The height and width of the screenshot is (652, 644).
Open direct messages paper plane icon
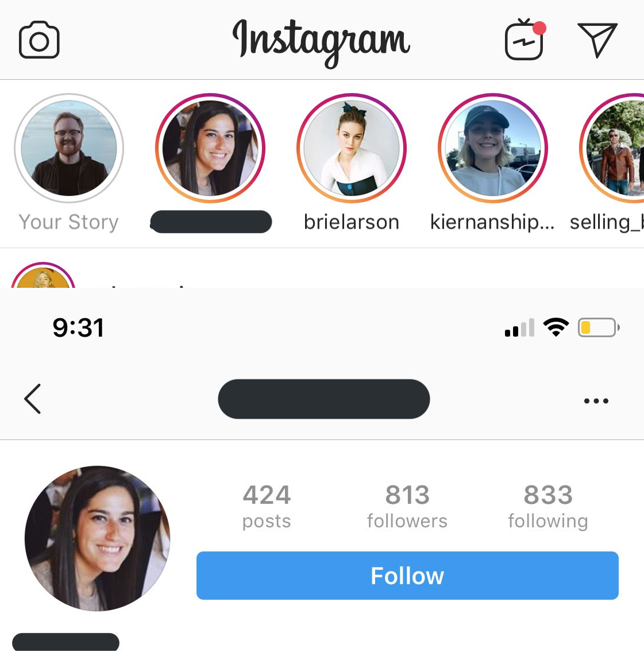pos(597,40)
